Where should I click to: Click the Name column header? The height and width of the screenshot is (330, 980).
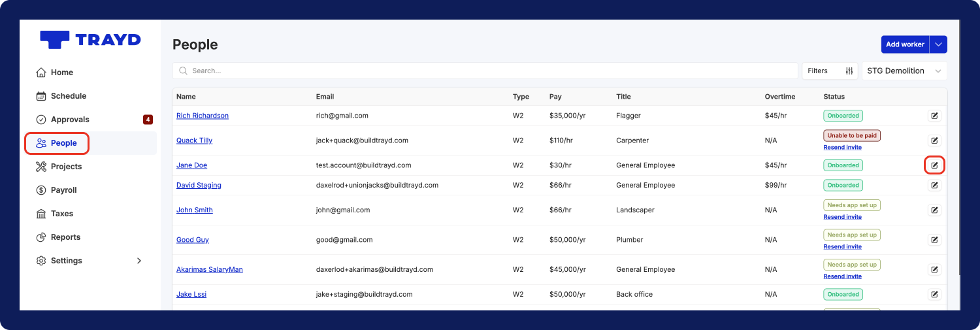point(186,97)
